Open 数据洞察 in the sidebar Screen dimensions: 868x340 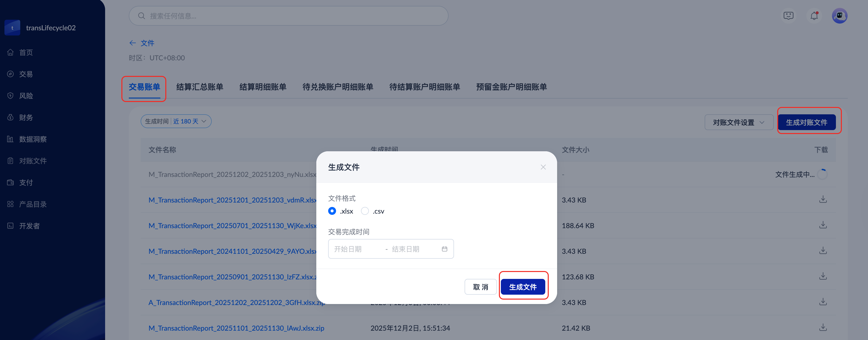tap(33, 139)
